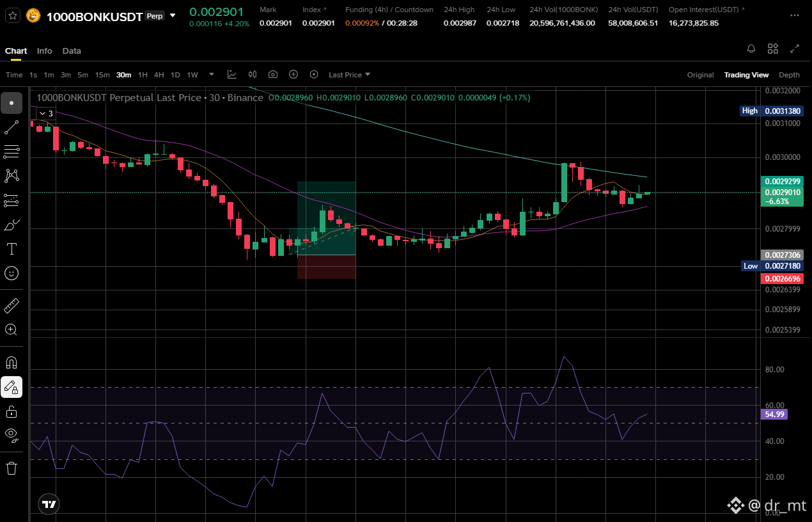Screen dimensions: 812x522
Task: Click the 1000BONKUSDT Perpetual chart legend title
Action: 150,98
